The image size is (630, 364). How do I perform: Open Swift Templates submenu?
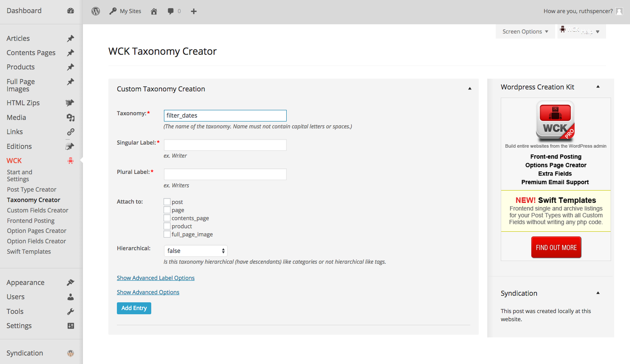tap(29, 252)
